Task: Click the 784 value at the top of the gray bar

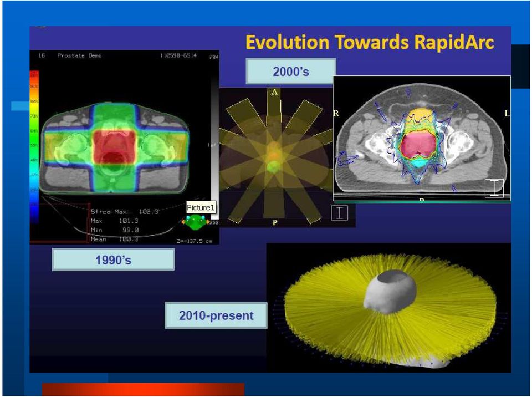Action: pos(214,57)
